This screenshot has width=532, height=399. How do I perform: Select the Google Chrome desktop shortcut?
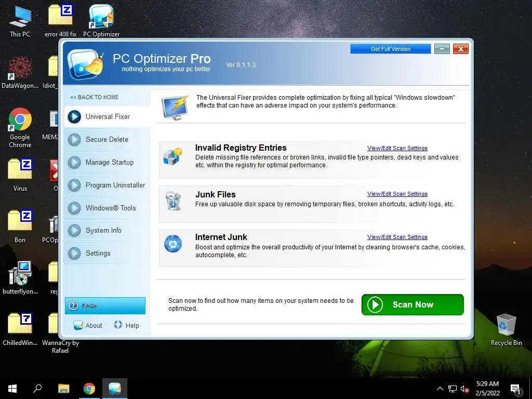20,128
